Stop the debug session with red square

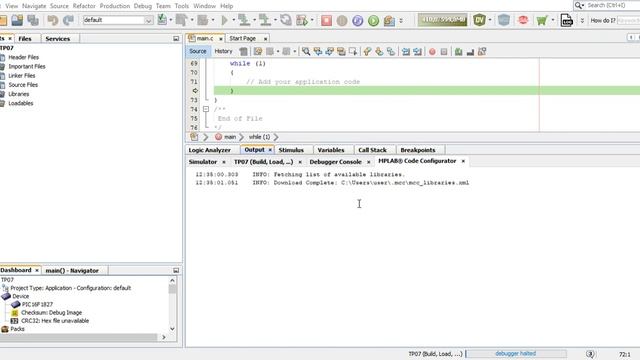pos(326,20)
